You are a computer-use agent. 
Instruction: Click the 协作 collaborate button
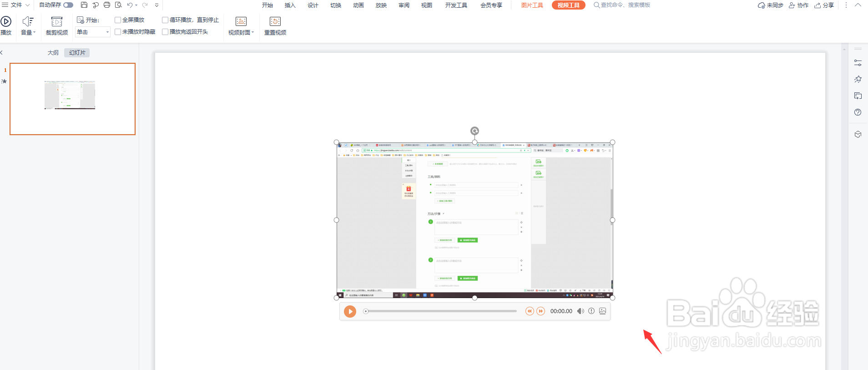pos(799,5)
